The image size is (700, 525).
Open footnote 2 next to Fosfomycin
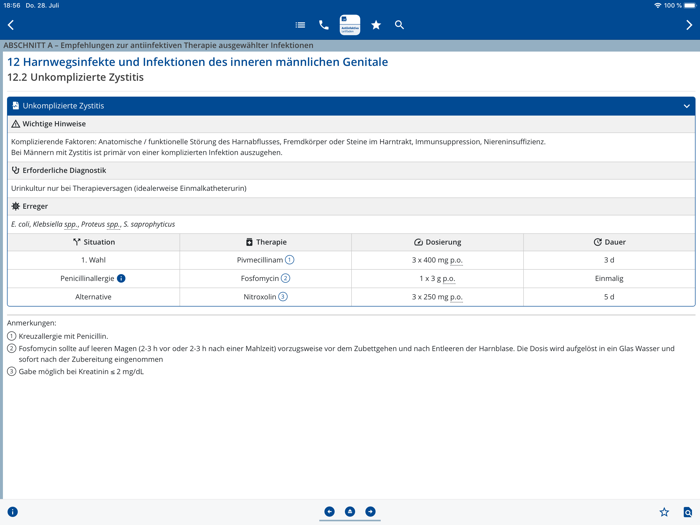pyautogui.click(x=286, y=278)
